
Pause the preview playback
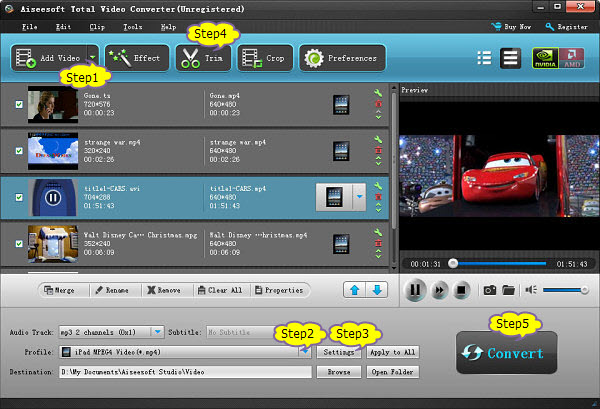415,290
